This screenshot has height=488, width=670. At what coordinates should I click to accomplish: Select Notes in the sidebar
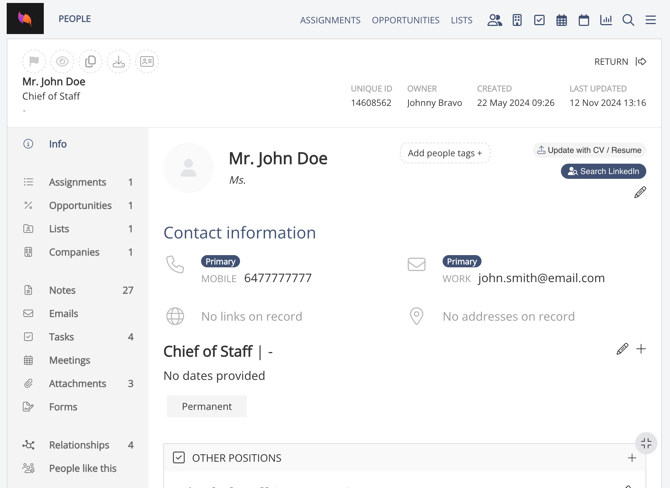tap(62, 290)
